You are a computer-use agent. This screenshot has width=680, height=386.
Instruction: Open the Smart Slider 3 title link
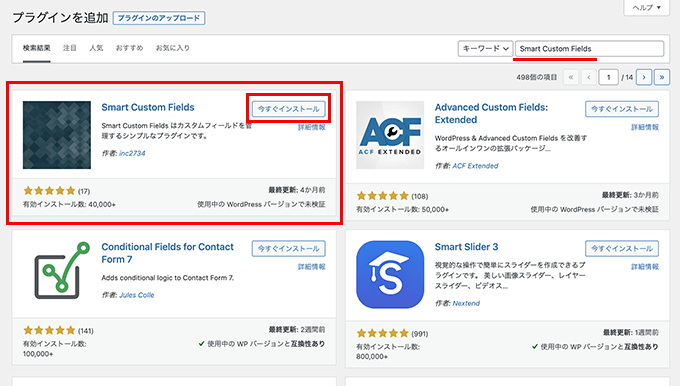tap(467, 247)
